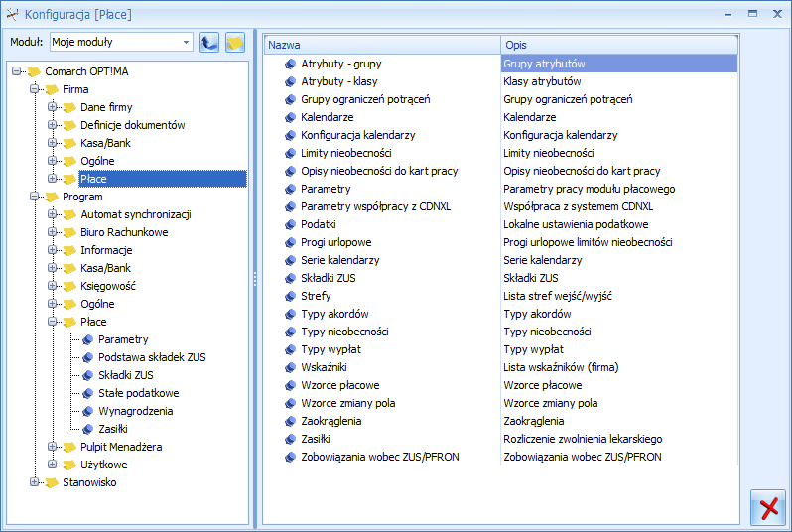
Task: Click 'Lokalne ustawienia podatkowe' description
Action: tap(576, 224)
